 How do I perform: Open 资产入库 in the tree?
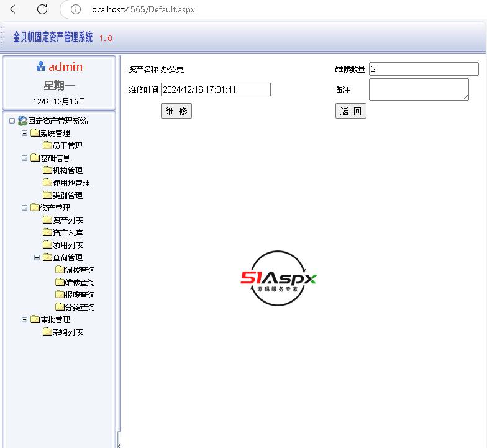[x=67, y=232]
